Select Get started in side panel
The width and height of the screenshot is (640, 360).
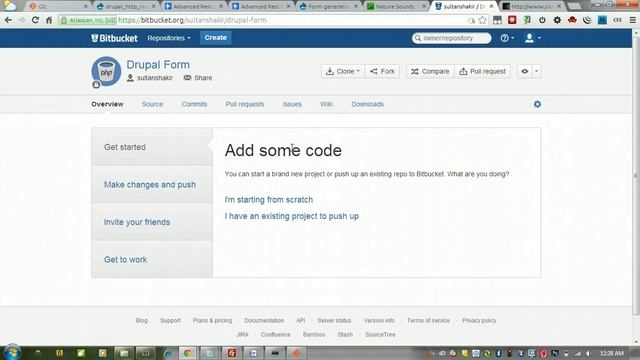pyautogui.click(x=152, y=147)
